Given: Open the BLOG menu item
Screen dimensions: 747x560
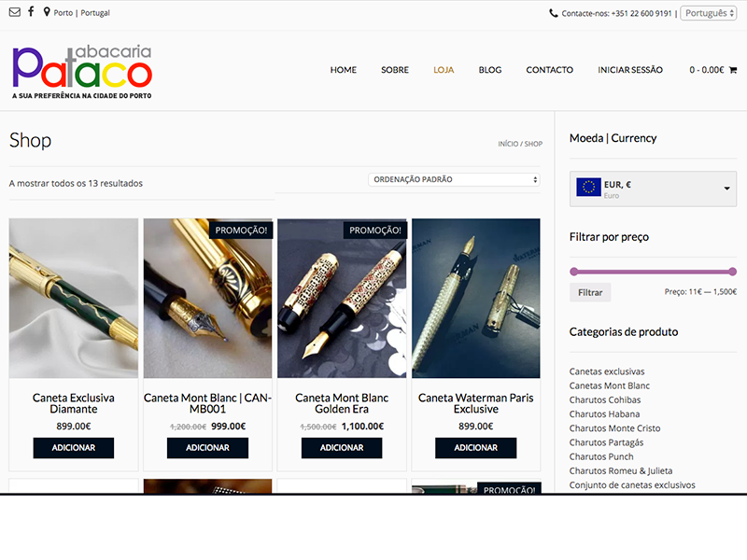Looking at the screenshot, I should pos(490,70).
